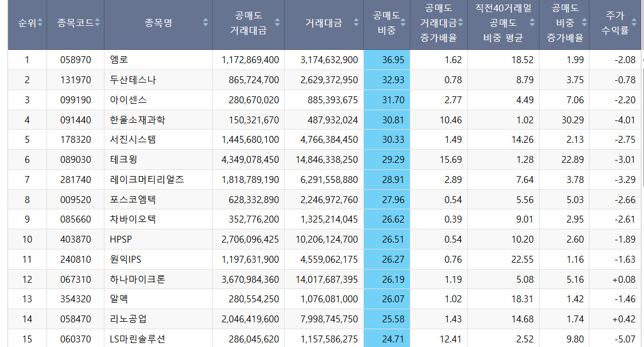Viewport: 644px width, 347px height.
Task: Click stock code 089030
Action: [76, 160]
